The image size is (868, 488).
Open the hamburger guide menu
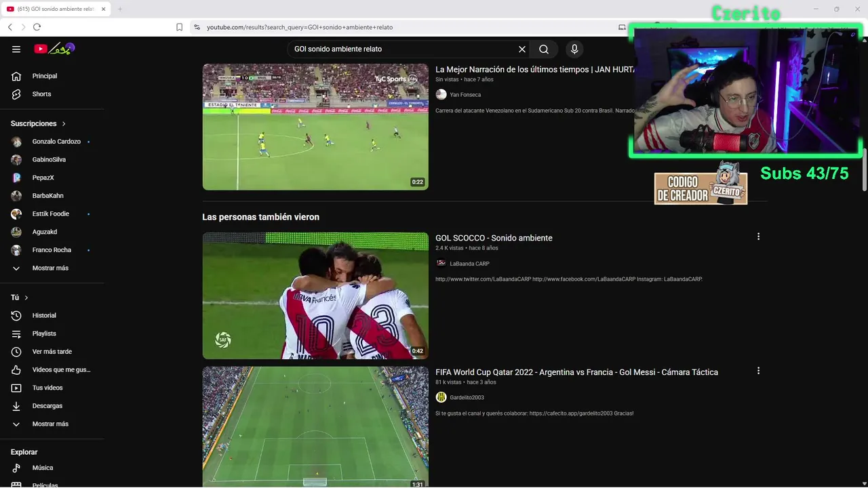click(16, 49)
